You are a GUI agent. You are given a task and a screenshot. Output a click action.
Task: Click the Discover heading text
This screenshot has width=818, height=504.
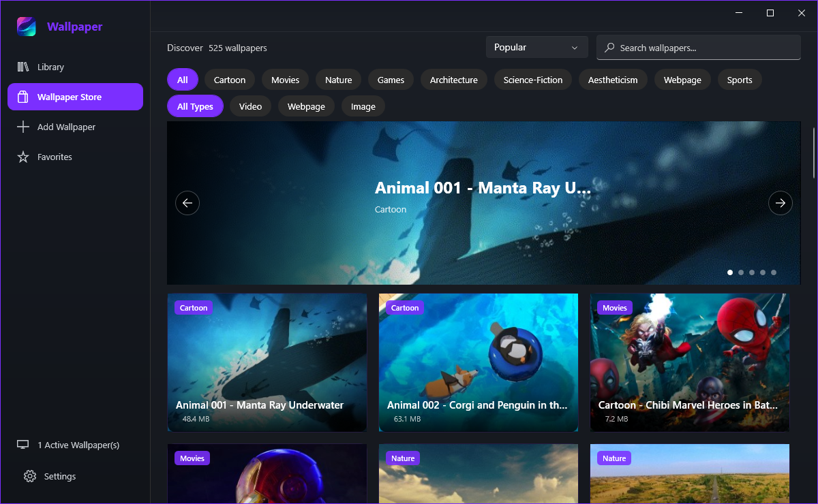185,48
